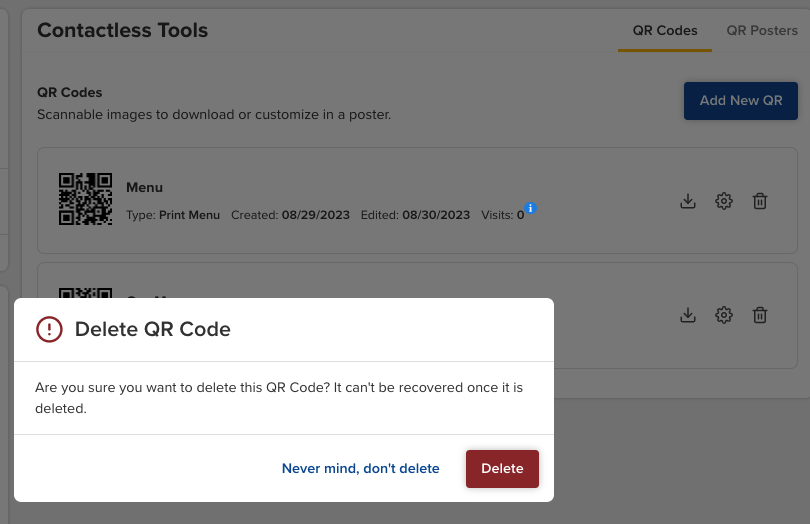This screenshot has width=810, height=524.
Task: Download the second QR code
Action: tap(688, 315)
